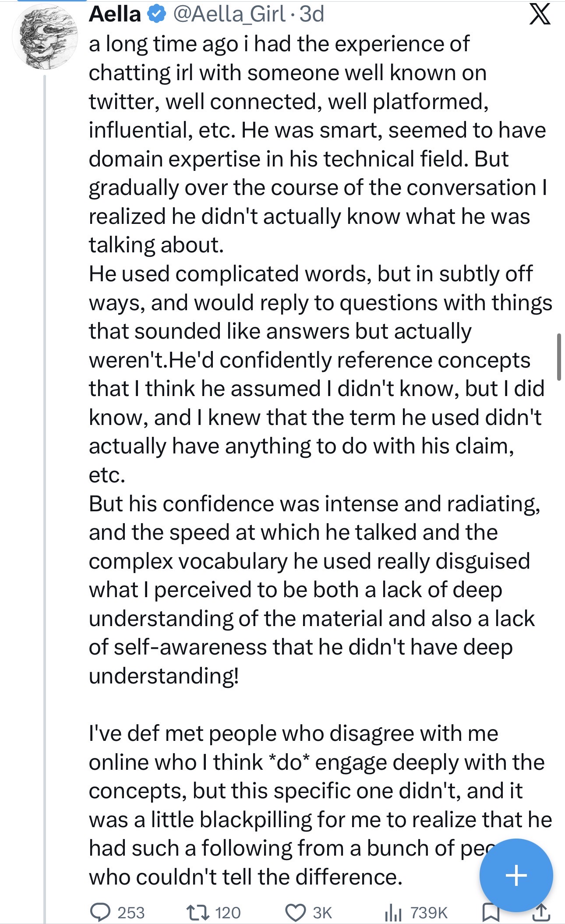Click the X logo at top right
This screenshot has width=565, height=924.
tap(540, 14)
